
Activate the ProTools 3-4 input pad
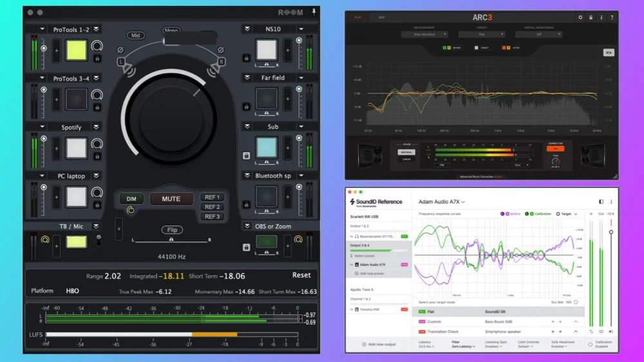click(77, 99)
